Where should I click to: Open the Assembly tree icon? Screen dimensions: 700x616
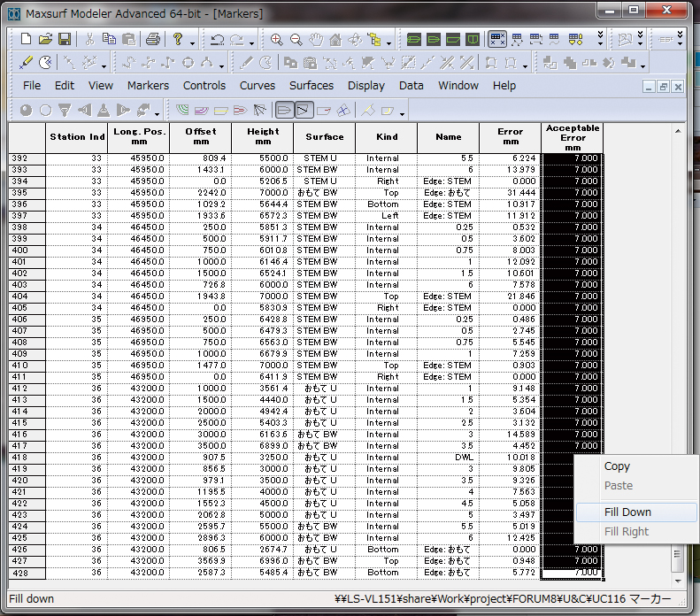pos(374,40)
